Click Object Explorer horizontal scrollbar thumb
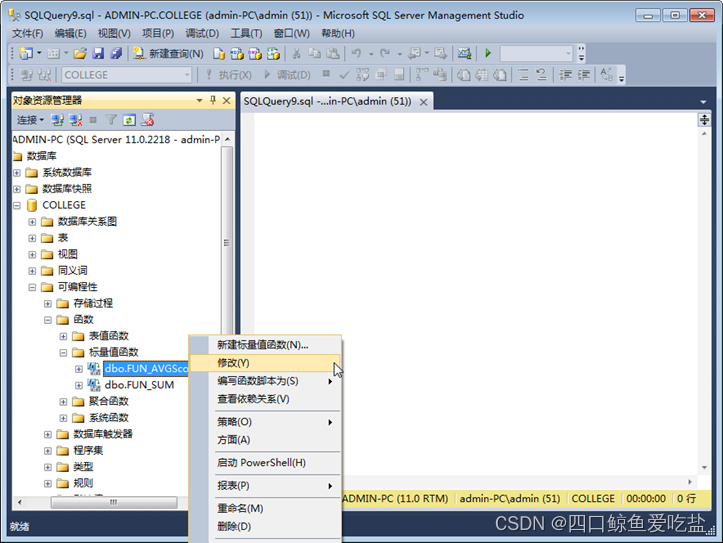 [113, 502]
